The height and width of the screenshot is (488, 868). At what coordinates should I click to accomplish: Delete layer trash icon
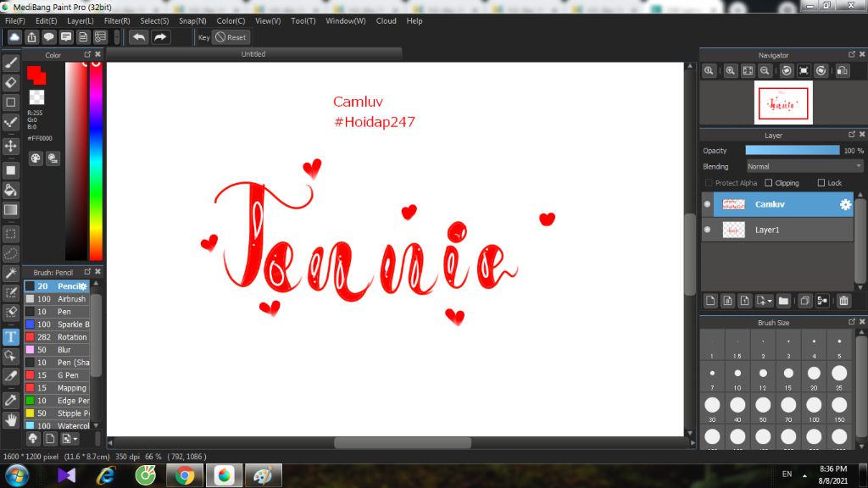(x=843, y=301)
